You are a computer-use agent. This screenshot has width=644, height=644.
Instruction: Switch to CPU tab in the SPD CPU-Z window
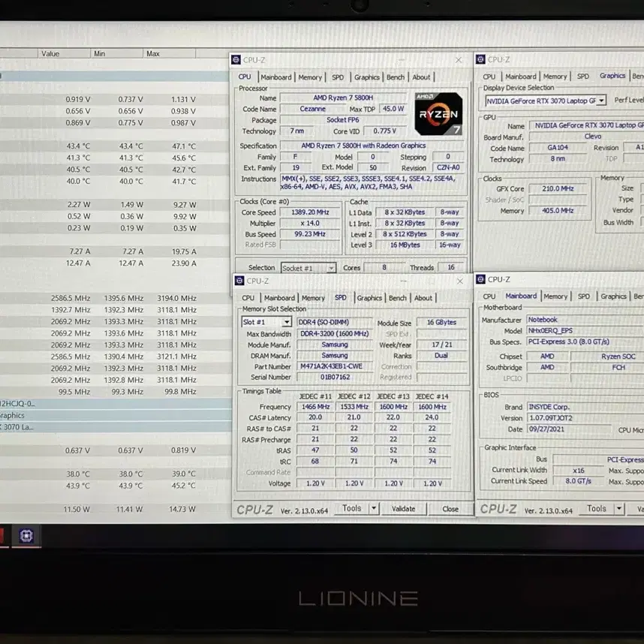coord(248,298)
